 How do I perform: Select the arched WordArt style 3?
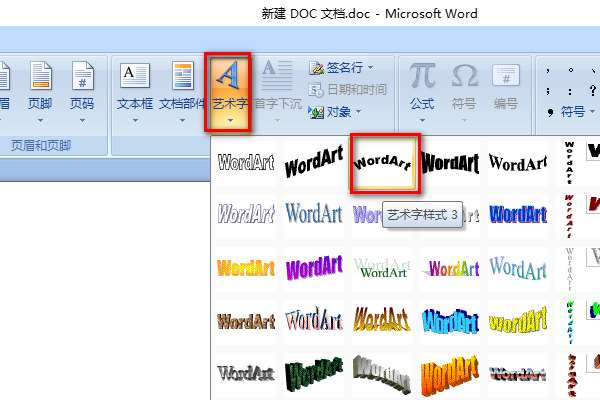point(384,163)
